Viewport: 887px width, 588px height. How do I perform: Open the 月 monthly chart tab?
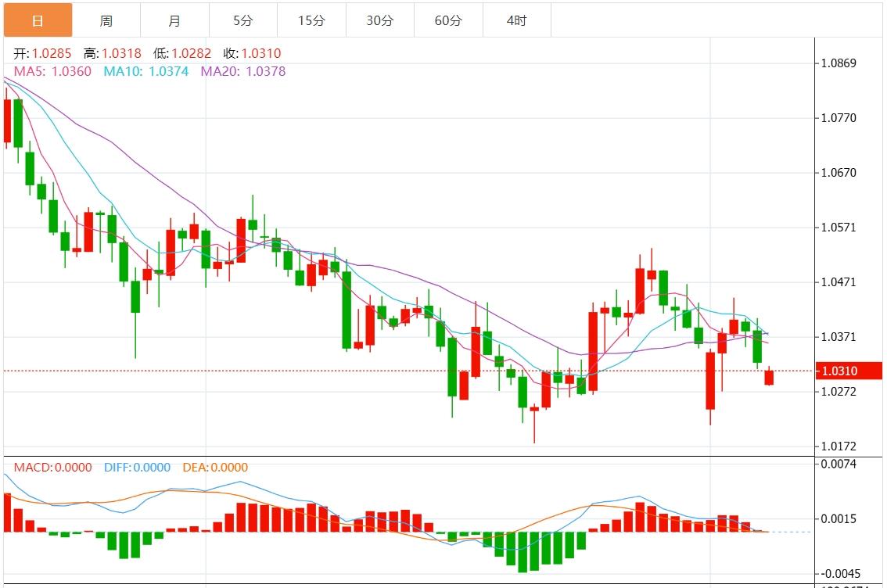pos(174,20)
